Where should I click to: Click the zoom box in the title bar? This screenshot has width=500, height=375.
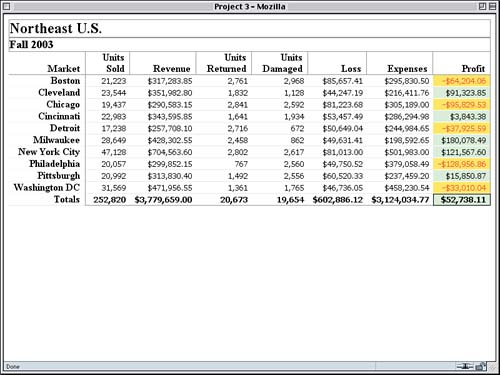(482, 6)
